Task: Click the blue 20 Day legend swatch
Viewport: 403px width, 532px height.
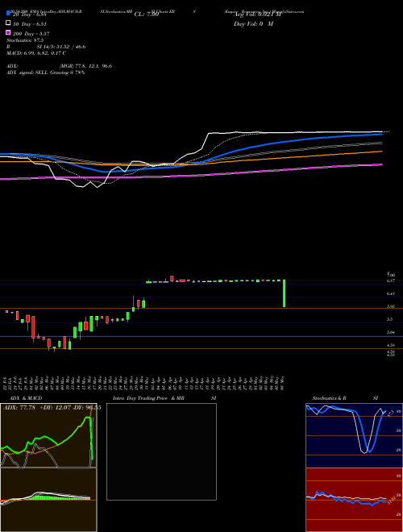Action: tap(8, 14)
